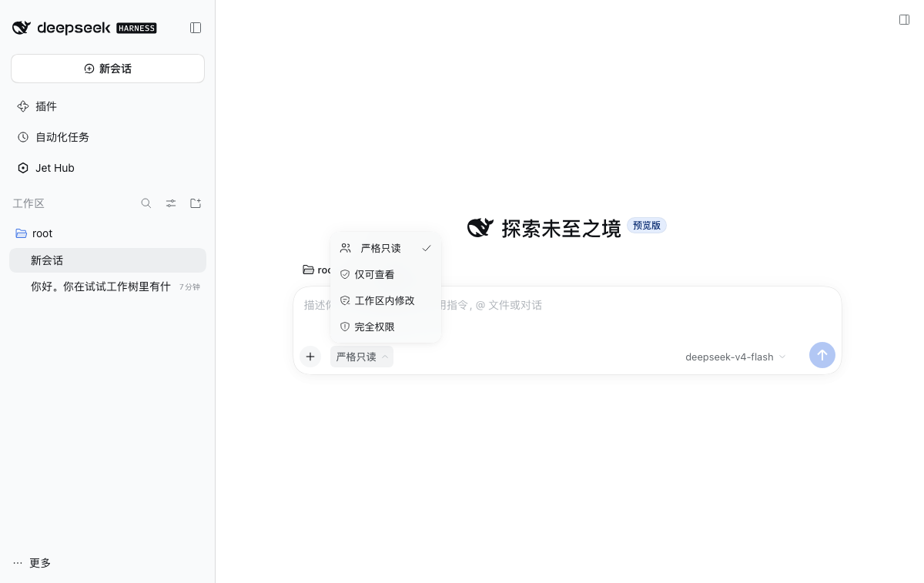This screenshot has height=583, width=924.
Task: Open Jet Hub from sidebar
Action: (x=108, y=168)
